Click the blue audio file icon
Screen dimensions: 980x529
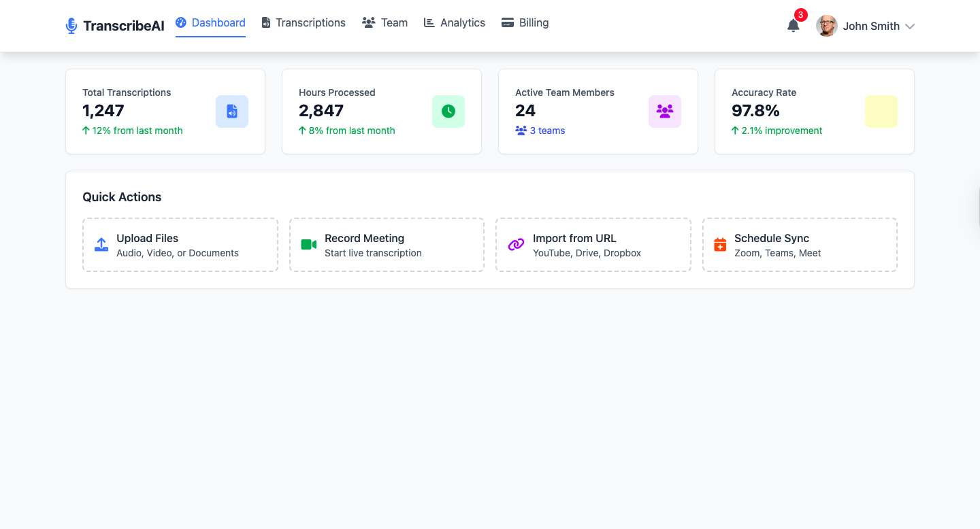pyautogui.click(x=232, y=112)
